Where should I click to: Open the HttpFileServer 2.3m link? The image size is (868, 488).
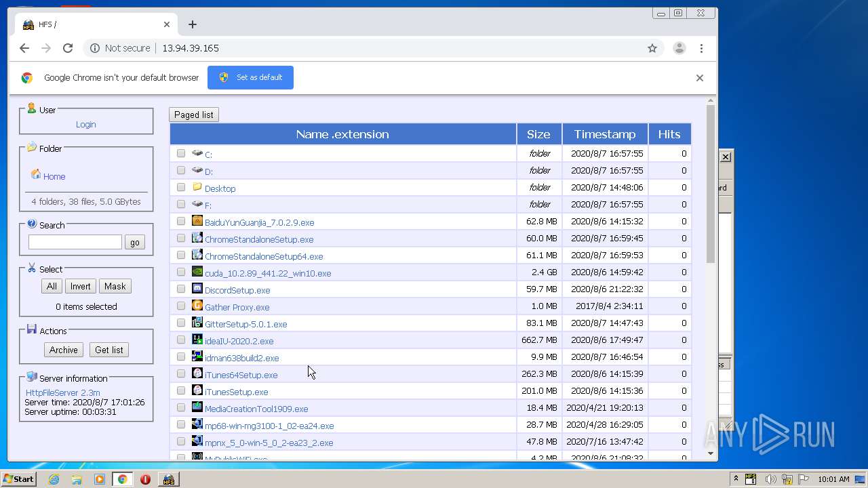[62, 393]
